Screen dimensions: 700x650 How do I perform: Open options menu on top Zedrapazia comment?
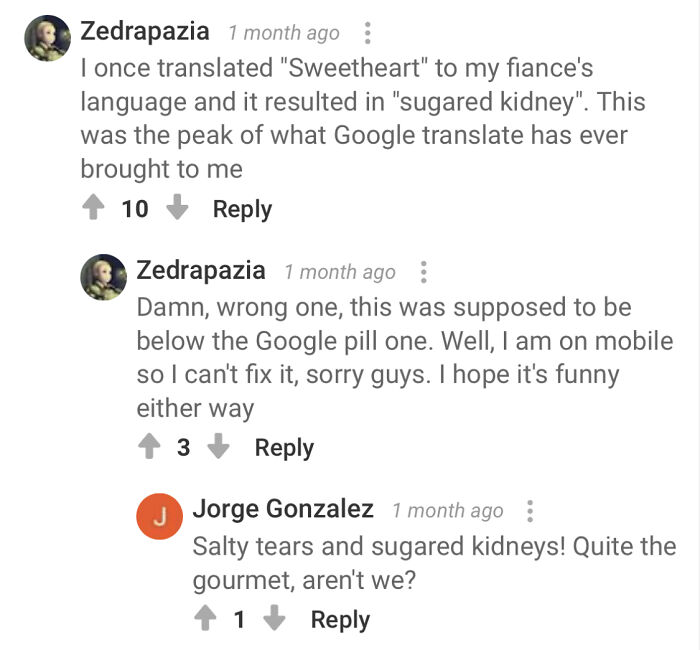(x=367, y=33)
